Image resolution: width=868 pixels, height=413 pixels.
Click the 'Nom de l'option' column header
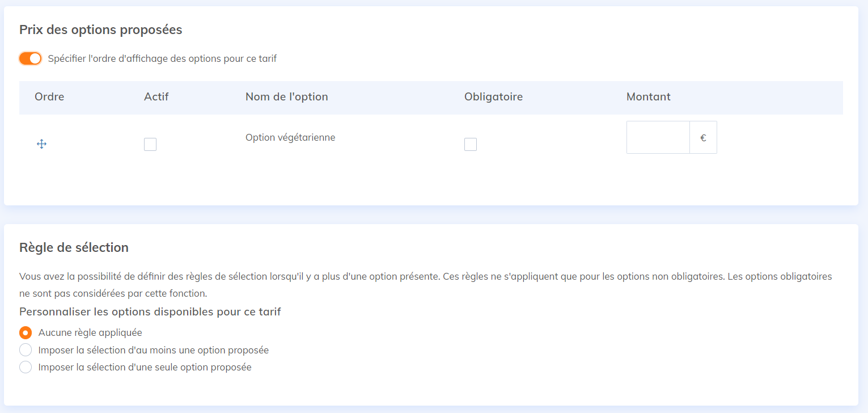click(x=287, y=97)
